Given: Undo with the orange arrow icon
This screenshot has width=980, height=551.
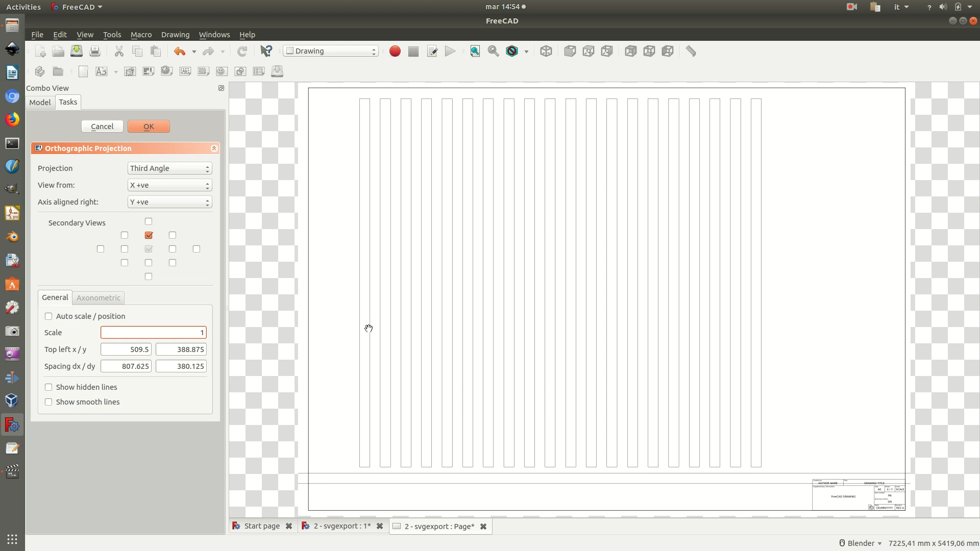Looking at the screenshot, I should point(180,51).
